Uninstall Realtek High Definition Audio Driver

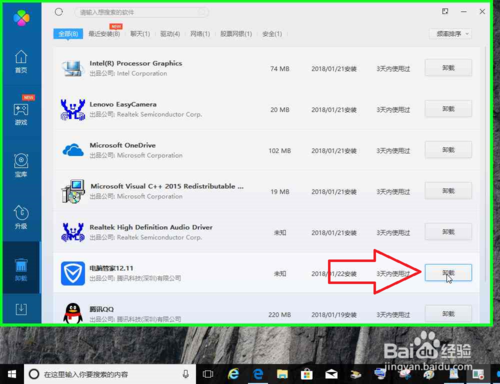tap(448, 232)
